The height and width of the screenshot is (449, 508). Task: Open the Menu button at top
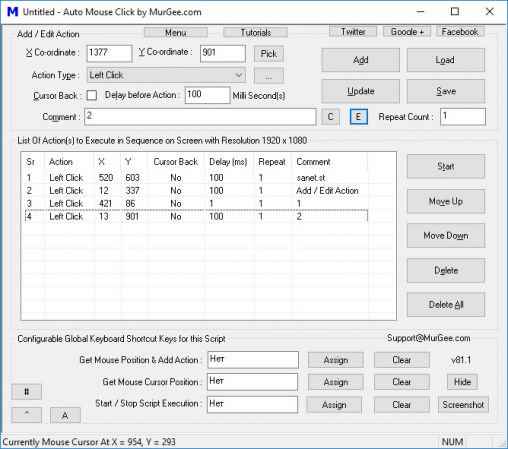tap(176, 33)
